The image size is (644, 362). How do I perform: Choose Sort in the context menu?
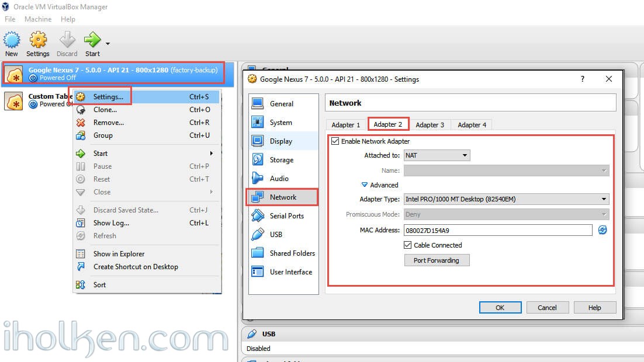(147, 285)
